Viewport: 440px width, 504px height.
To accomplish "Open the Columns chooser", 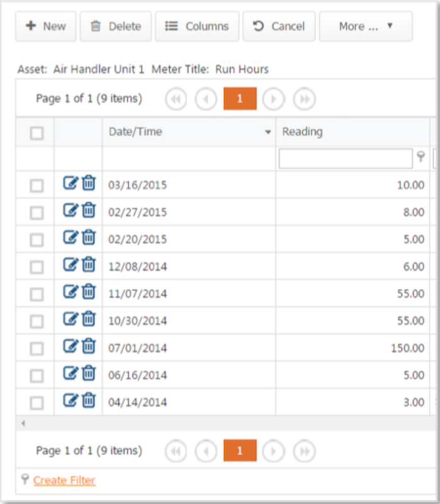I will tap(197, 26).
